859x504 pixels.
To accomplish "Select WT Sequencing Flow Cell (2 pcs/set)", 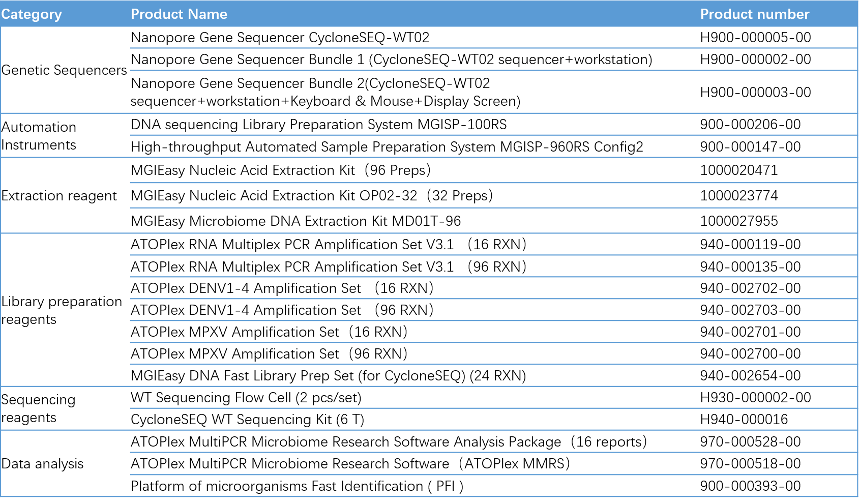I will (x=246, y=398).
